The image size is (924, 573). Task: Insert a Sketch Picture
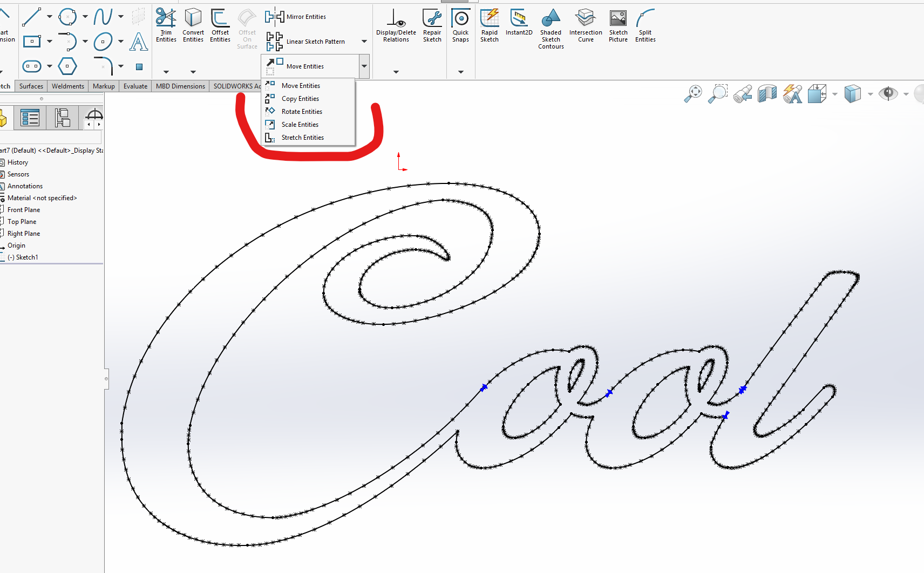point(618,25)
